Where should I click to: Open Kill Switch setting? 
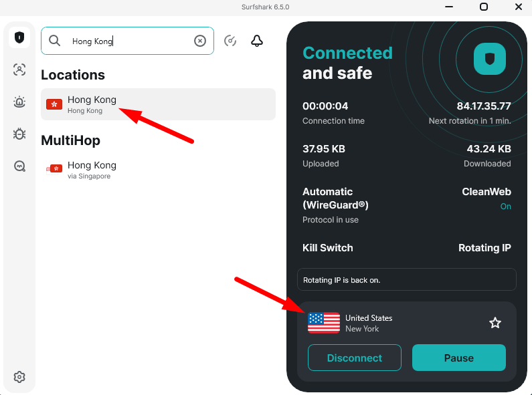click(x=328, y=248)
